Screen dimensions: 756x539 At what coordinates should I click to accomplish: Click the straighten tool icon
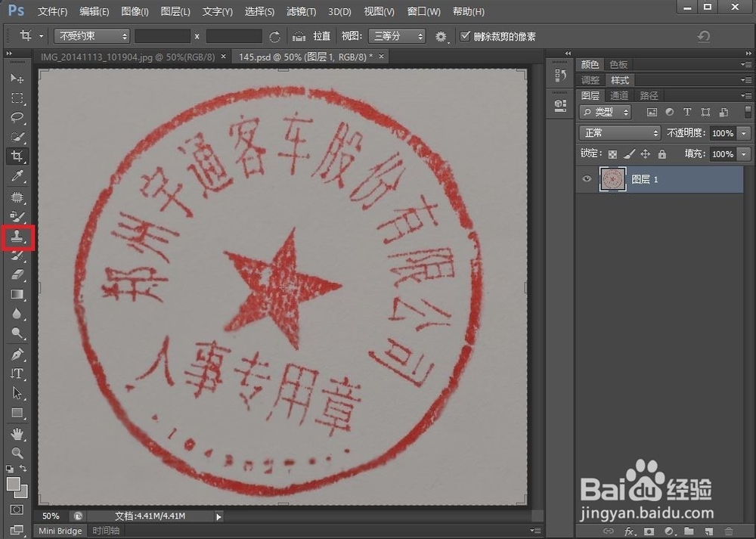[299, 36]
